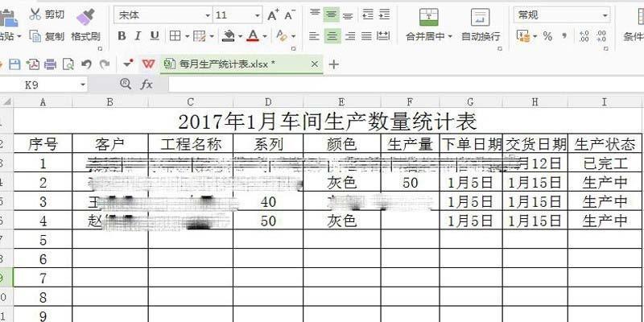Screen dimensions: 644x322
Task: Export to PDF using the toolbar icon
Action: click(x=32, y=64)
